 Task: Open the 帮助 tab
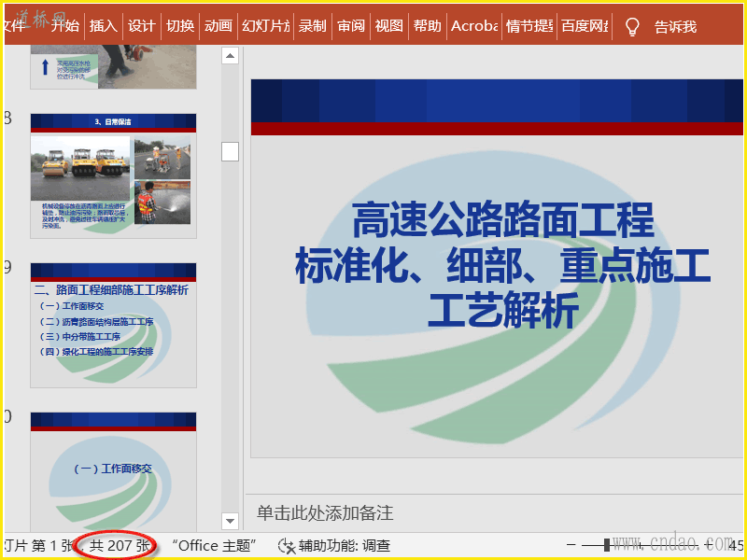[427, 26]
